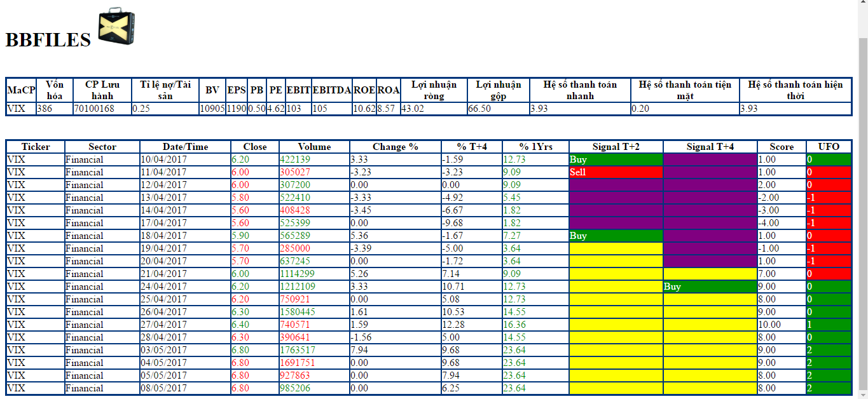The width and height of the screenshot is (868, 399).
Task: Click the date 13/04/2017
Action: 163,198
